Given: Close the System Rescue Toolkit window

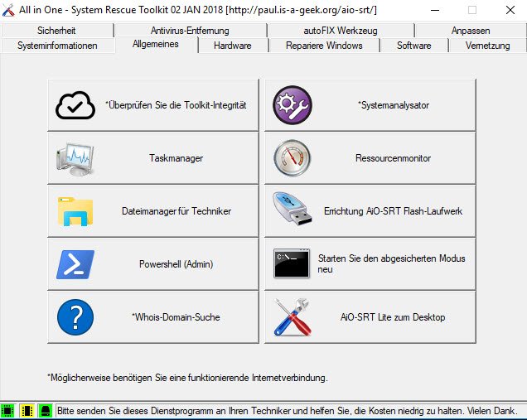Looking at the screenshot, I should pos(510,10).
